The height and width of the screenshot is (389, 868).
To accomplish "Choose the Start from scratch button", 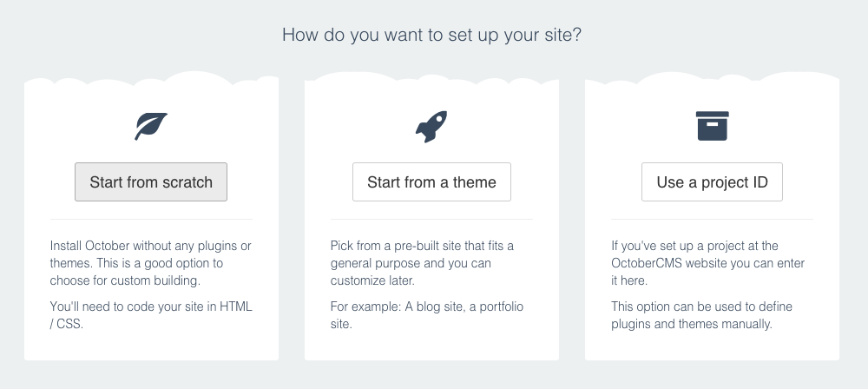I will pos(151,181).
